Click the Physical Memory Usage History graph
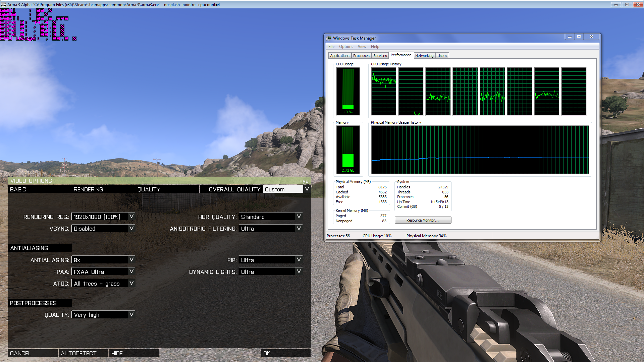The image size is (644, 362). pos(480,149)
